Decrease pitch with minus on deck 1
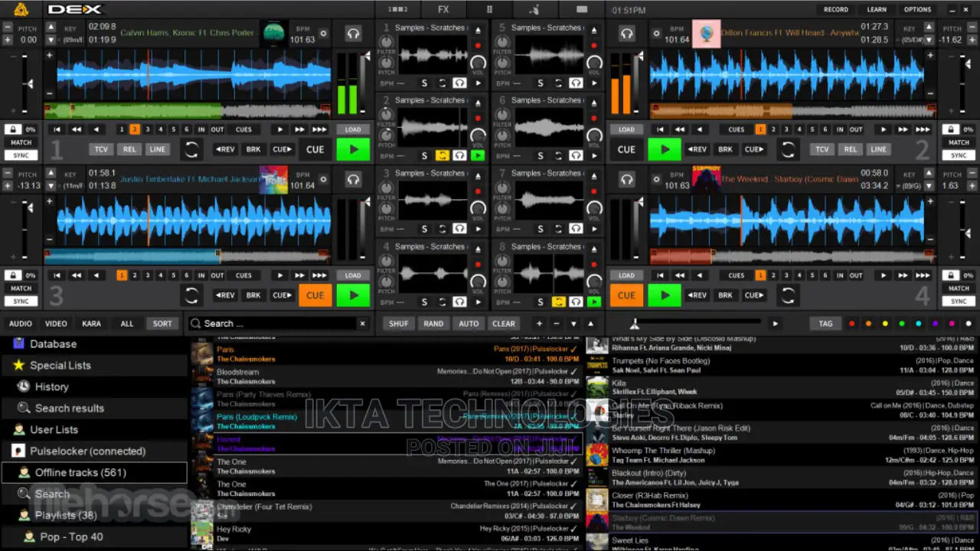This screenshot has width=980, height=551. [x=8, y=28]
